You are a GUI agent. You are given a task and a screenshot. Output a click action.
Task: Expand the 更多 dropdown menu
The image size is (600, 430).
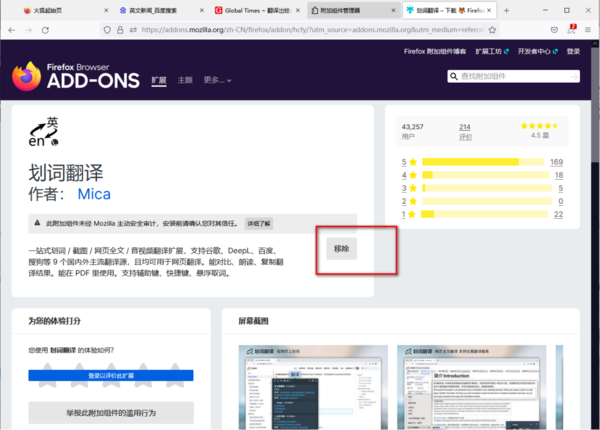coord(216,79)
